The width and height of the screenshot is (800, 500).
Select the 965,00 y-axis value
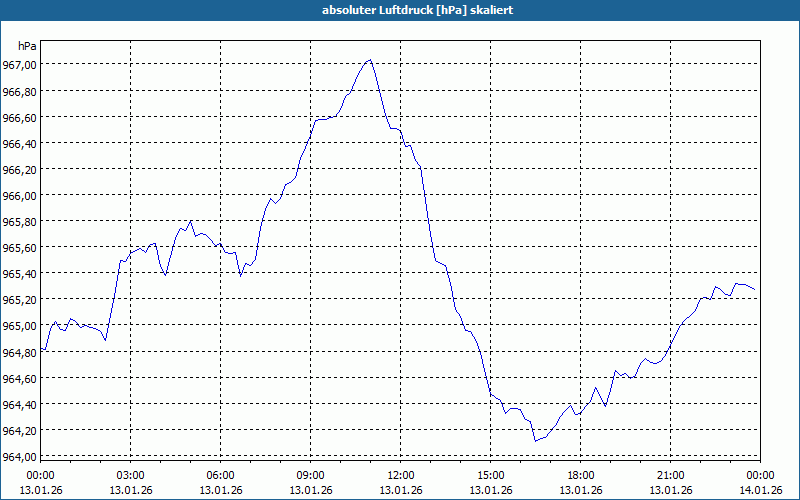20,326
